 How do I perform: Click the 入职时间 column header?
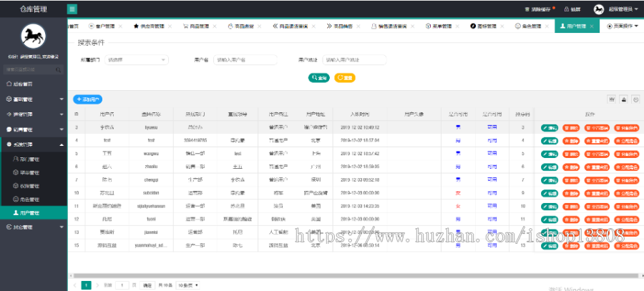click(360, 114)
